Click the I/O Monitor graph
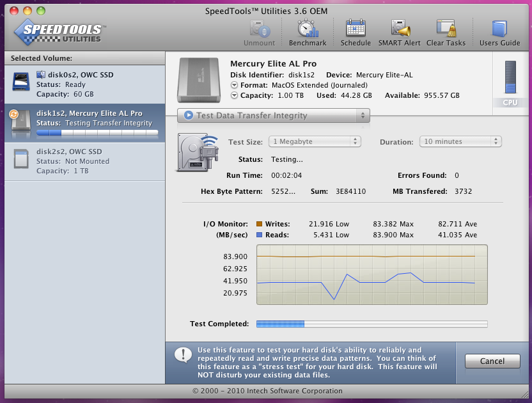Viewport: 532px width, 403px height. click(372, 274)
